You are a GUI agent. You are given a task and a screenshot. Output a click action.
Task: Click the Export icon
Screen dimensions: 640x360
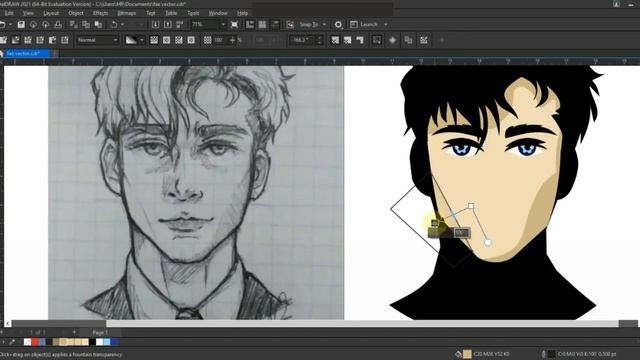coord(167,24)
